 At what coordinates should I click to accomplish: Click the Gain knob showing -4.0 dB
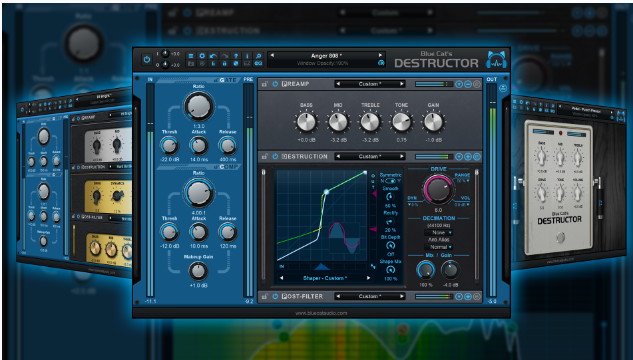coord(450,270)
